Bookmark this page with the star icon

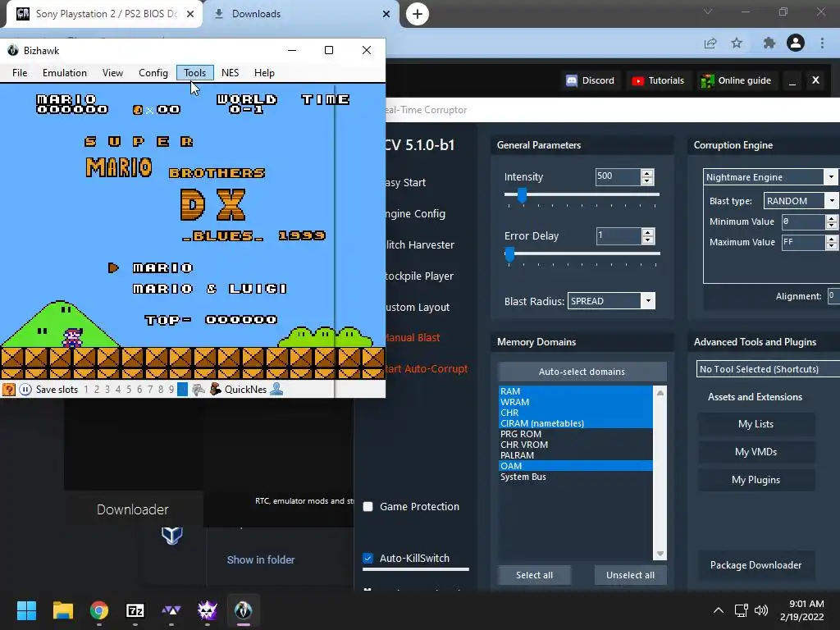point(737,43)
